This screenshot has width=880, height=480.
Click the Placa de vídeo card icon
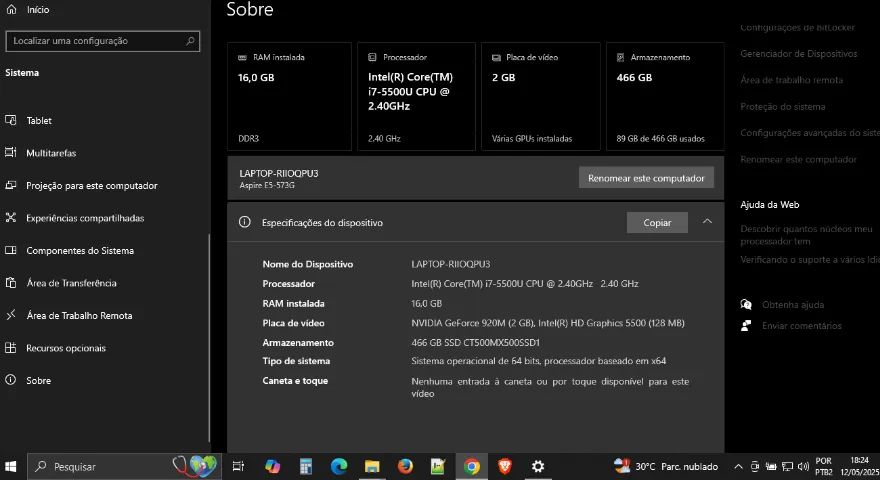point(496,57)
